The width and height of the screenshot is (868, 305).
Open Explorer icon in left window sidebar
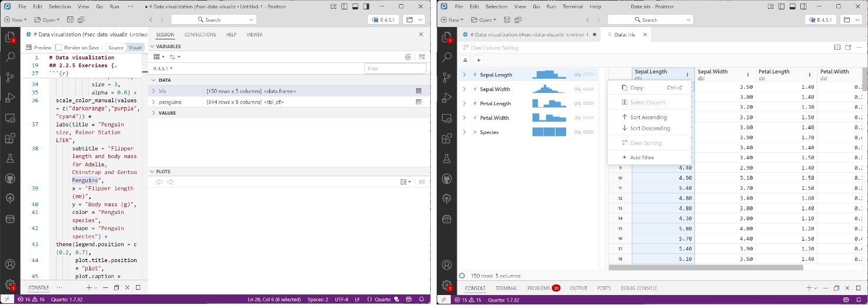coord(10,38)
